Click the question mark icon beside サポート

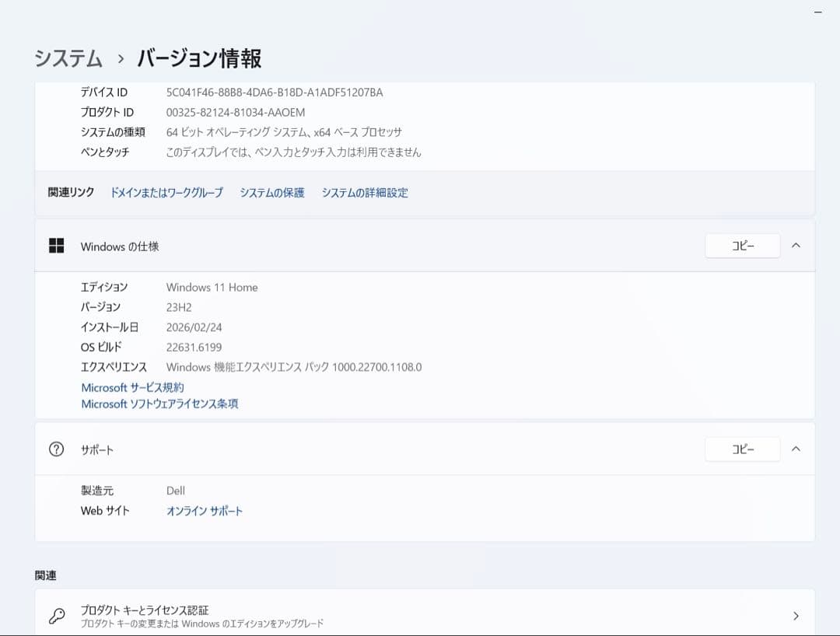click(x=56, y=449)
